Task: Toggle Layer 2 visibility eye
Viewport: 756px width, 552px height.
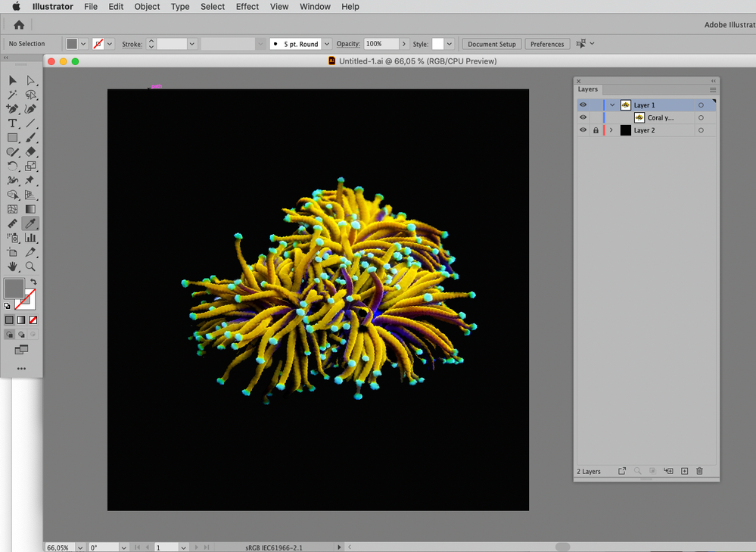Action: point(583,130)
